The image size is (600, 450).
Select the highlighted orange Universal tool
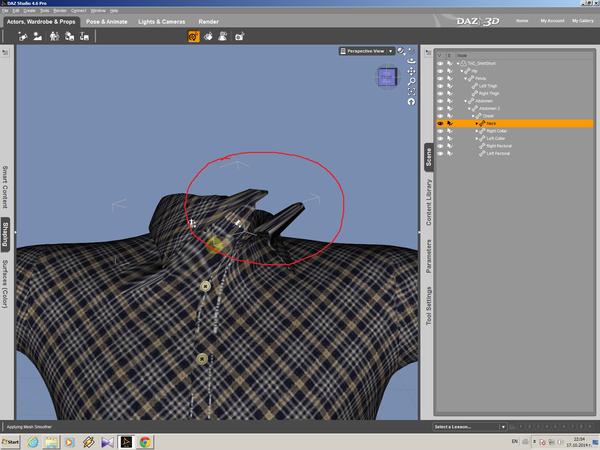(x=194, y=37)
